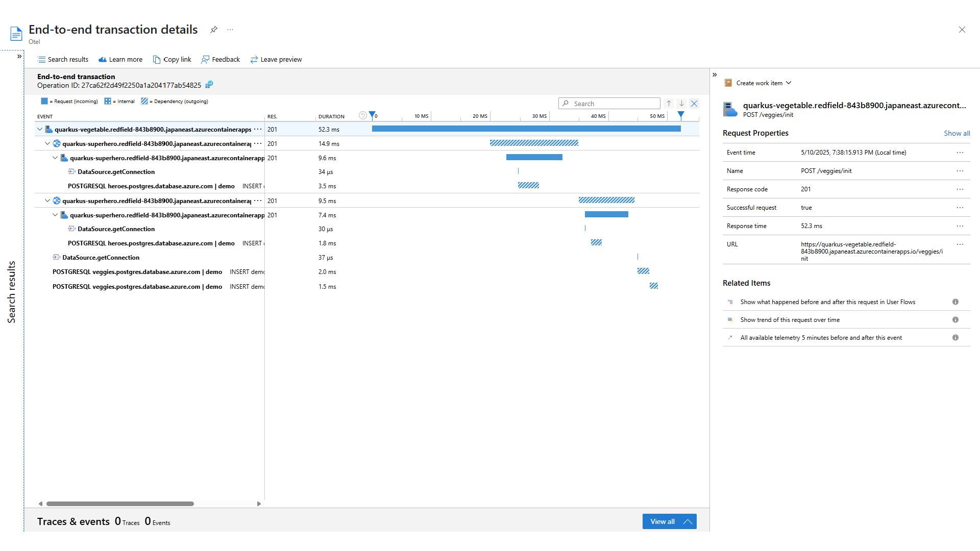Collapse the first quarkus-superhero dependency row
Image resolution: width=980 pixels, height=551 pixels.
tap(47, 144)
